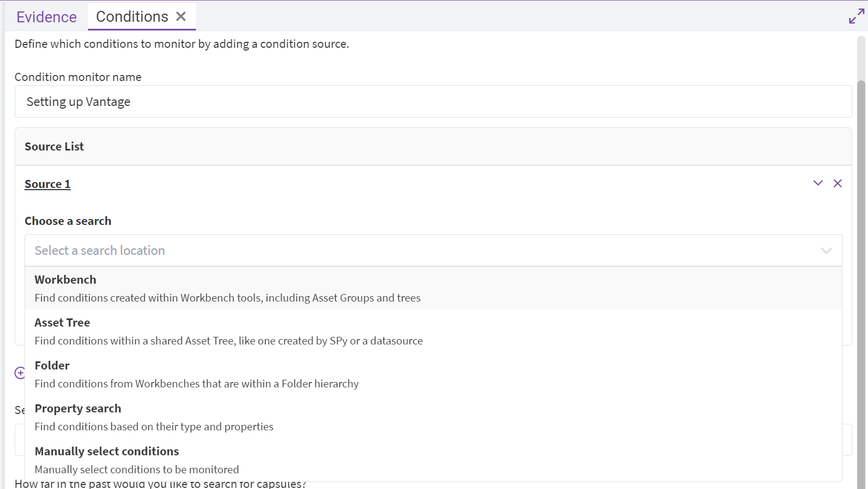This screenshot has width=868, height=489.
Task: Switch to the Evidence tab
Action: (x=46, y=17)
